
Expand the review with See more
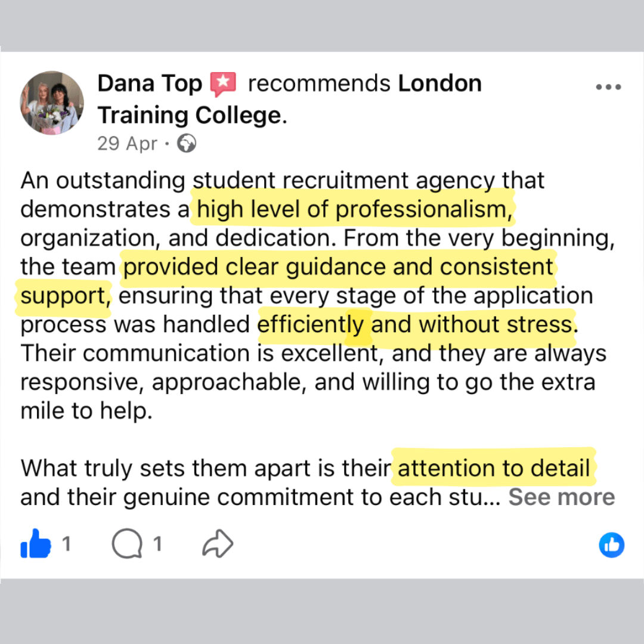pyautogui.click(x=562, y=497)
